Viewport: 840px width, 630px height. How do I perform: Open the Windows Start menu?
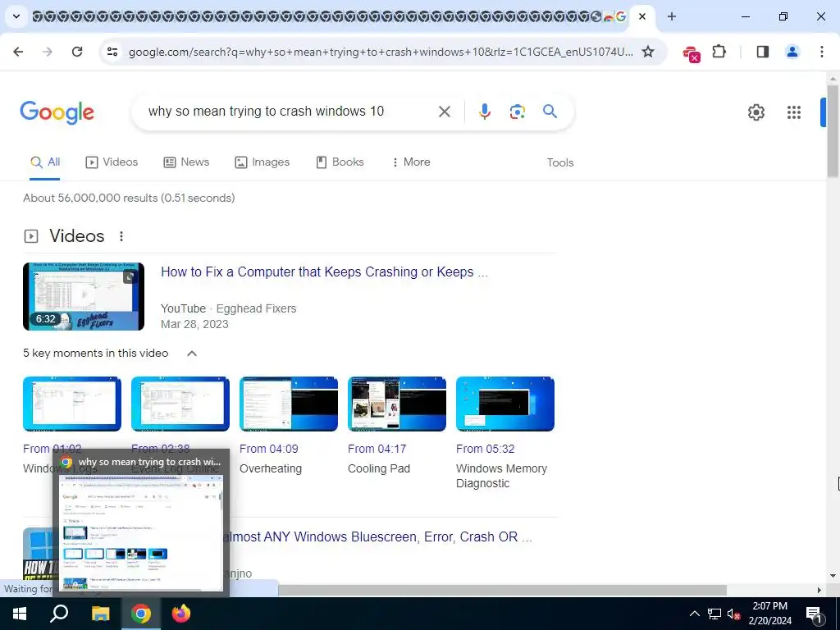[20, 614]
